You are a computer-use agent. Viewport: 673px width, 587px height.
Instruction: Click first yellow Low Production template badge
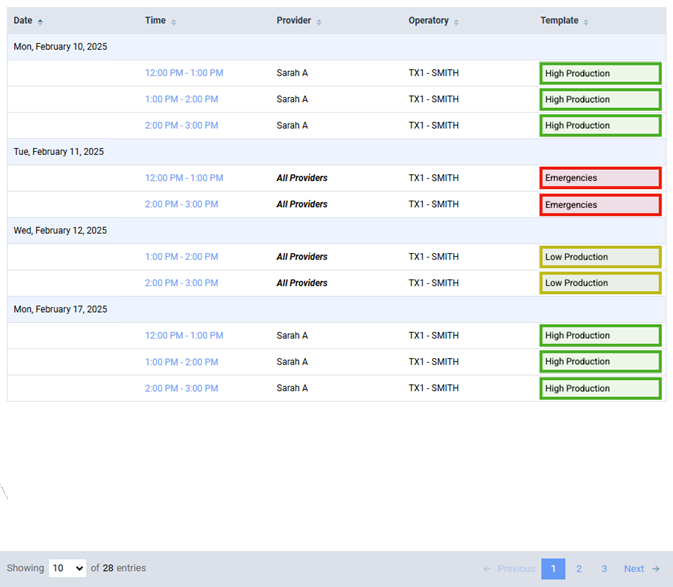(600, 257)
